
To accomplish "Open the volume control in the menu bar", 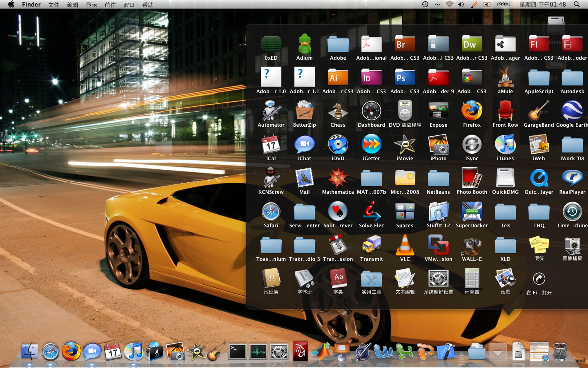I will coord(461,4).
